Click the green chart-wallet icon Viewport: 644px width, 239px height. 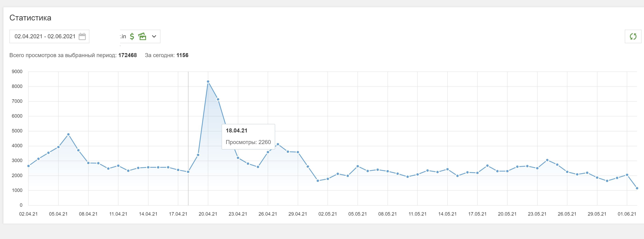tap(142, 36)
